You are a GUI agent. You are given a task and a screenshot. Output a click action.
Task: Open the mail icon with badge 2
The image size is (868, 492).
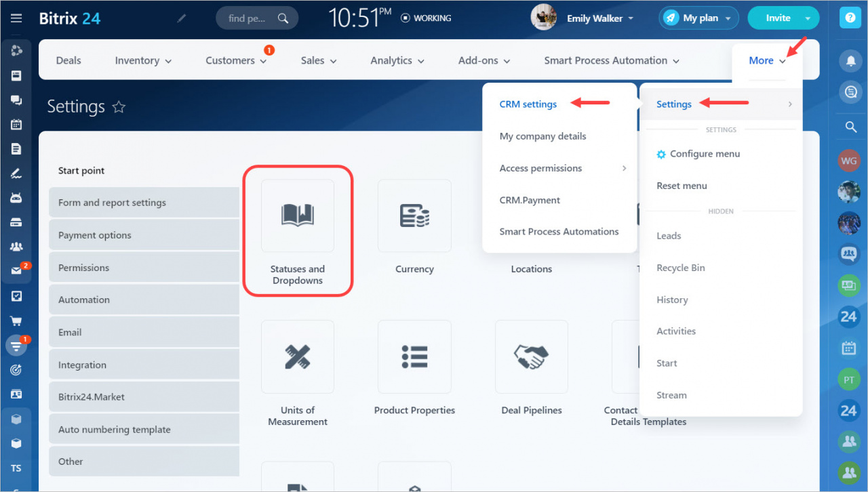pyautogui.click(x=16, y=271)
